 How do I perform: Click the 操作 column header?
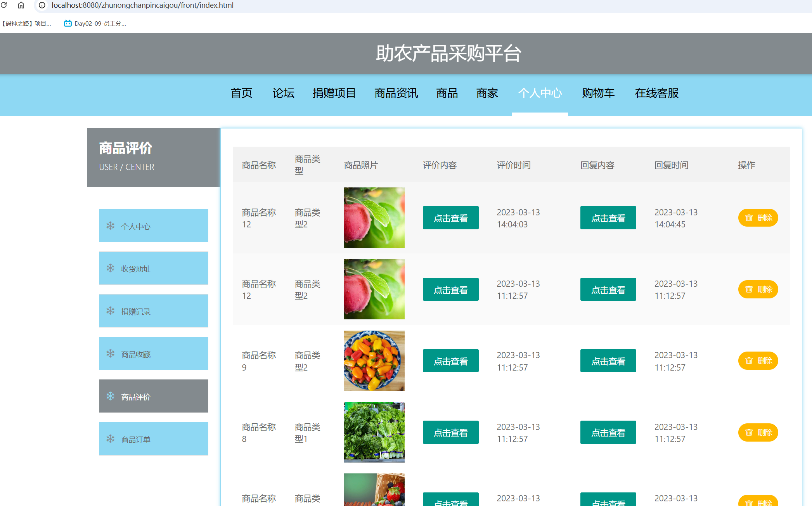point(746,165)
